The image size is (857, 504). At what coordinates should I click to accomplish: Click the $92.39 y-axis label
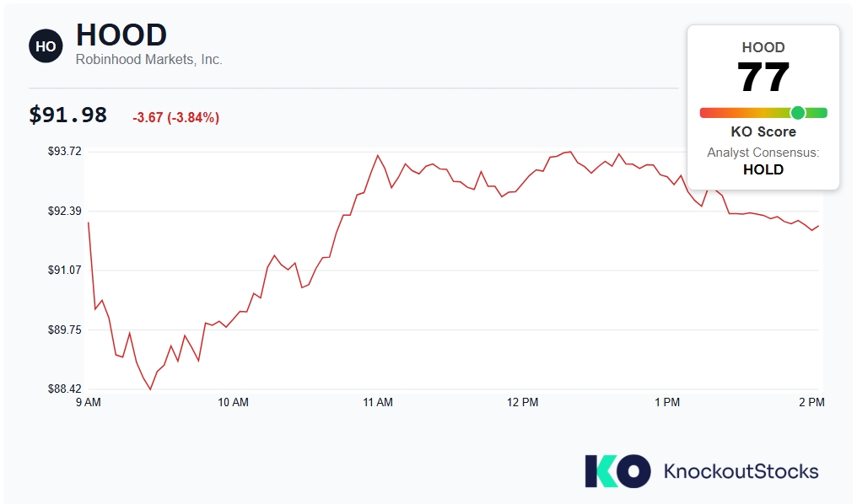click(64, 211)
